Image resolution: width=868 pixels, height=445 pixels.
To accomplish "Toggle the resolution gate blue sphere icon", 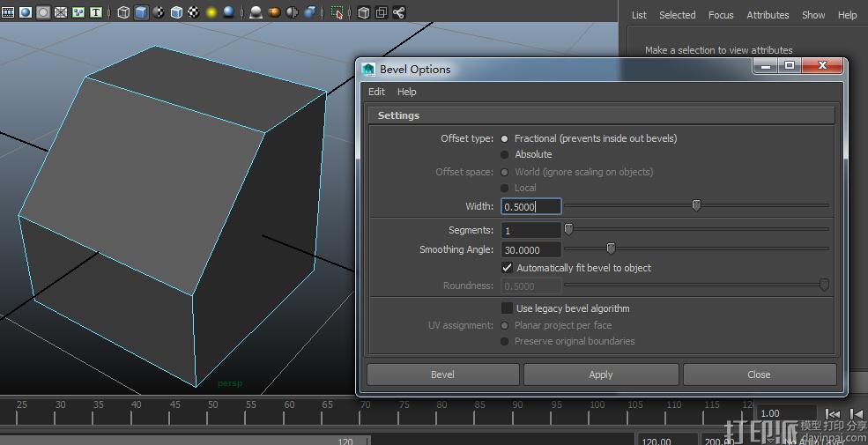I will 26,12.
